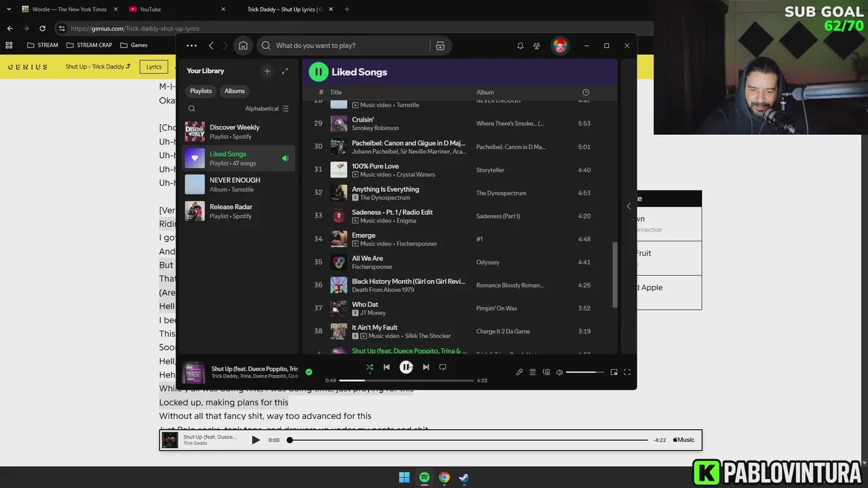Toggle repeat in the player bar

(442, 367)
